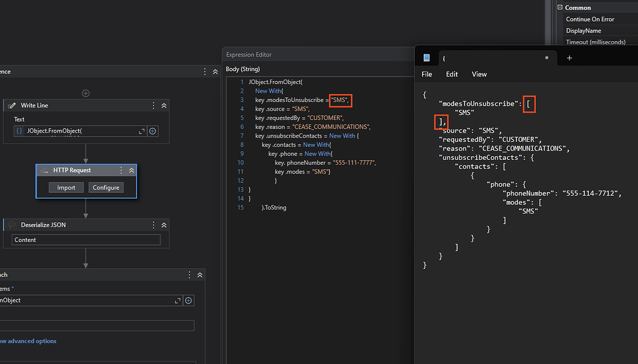This screenshot has width=638, height=364.
Task: Click the Import button in HTTP Request
Action: [66, 187]
